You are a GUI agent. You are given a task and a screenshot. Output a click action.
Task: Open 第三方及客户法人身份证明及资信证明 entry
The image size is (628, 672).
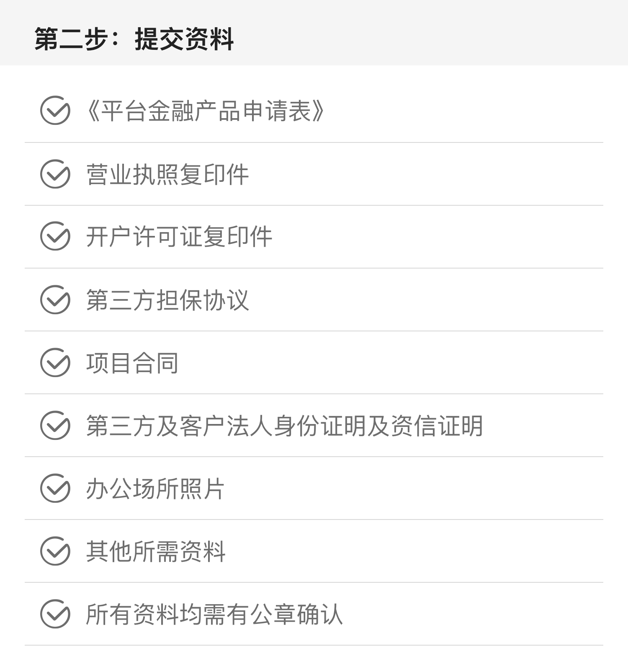point(314,425)
